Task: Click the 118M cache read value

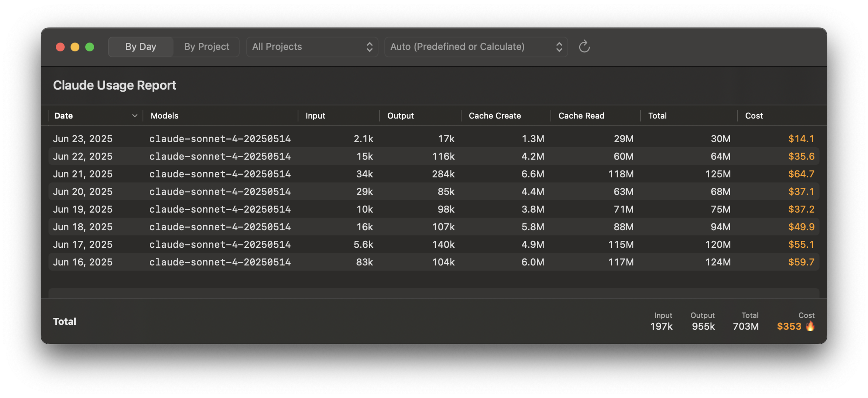Action: coord(621,174)
